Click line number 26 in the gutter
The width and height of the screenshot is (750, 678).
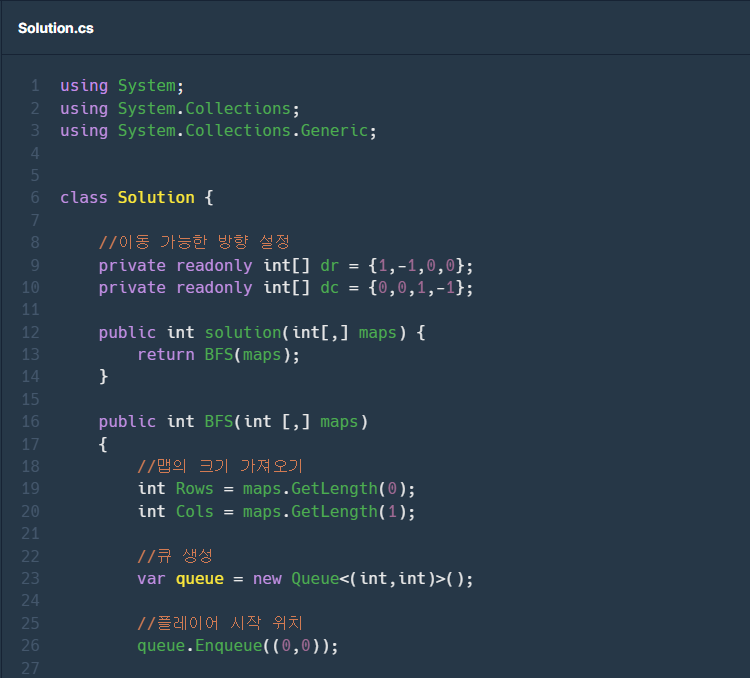coord(31,645)
